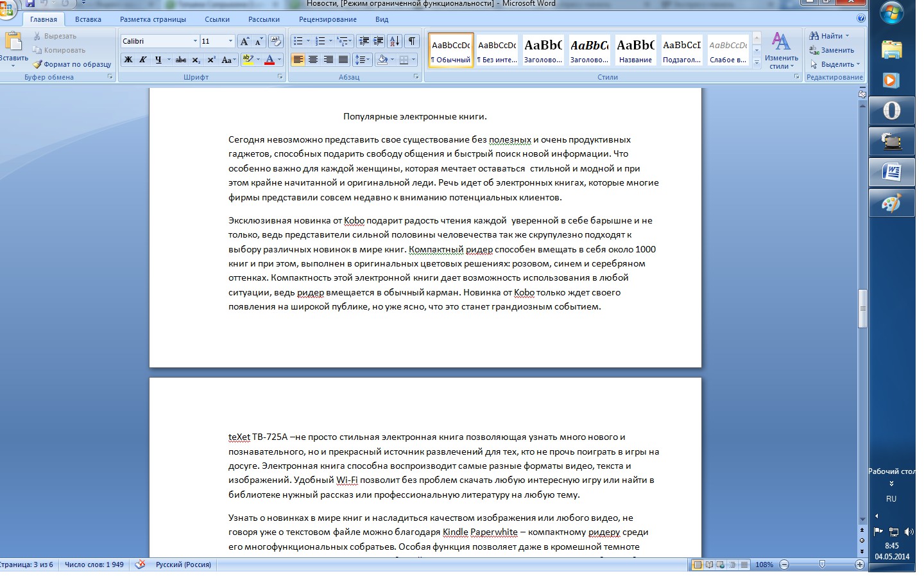Click the spelling check icon in status bar

[140, 565]
